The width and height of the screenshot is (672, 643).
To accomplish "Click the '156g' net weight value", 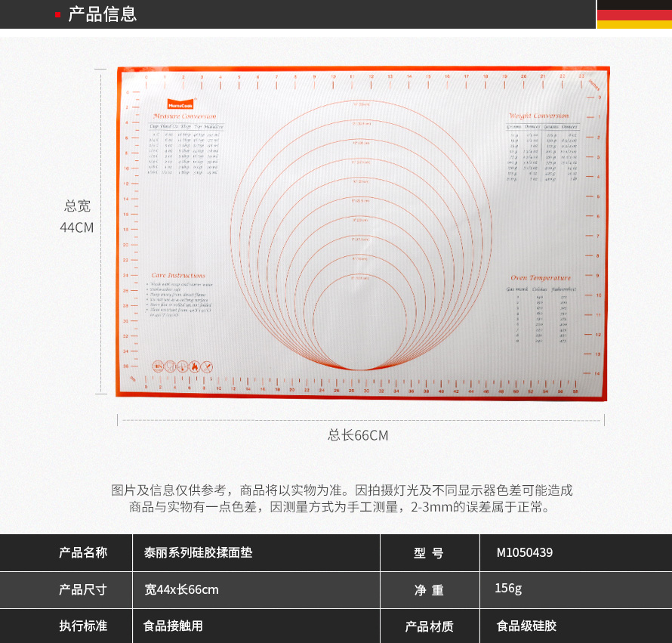I will pos(508,588).
